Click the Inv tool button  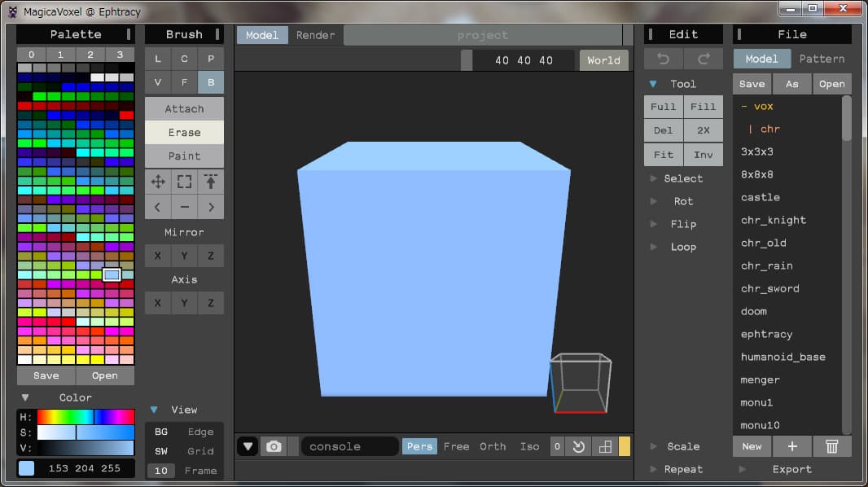703,155
